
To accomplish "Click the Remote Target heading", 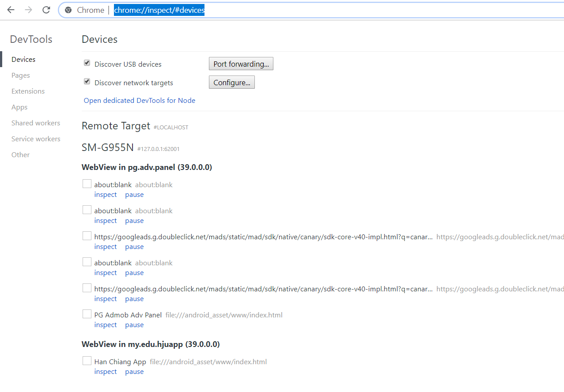I will pos(116,126).
